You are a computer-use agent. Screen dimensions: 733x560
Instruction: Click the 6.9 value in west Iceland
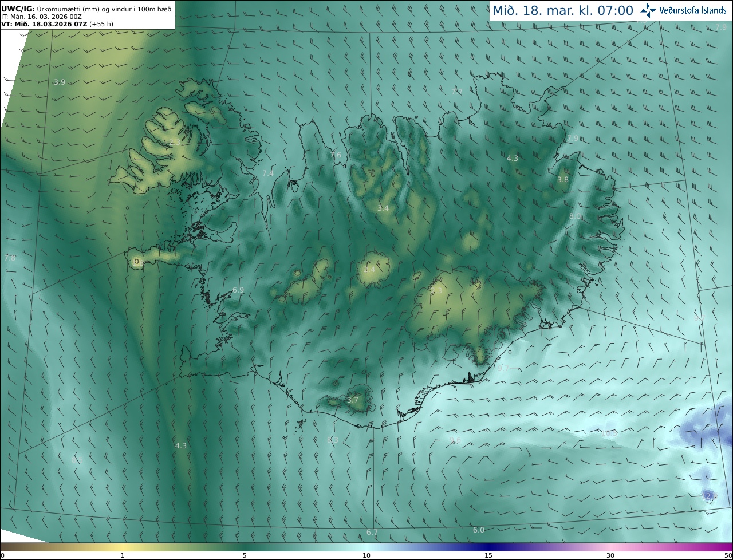[238, 290]
